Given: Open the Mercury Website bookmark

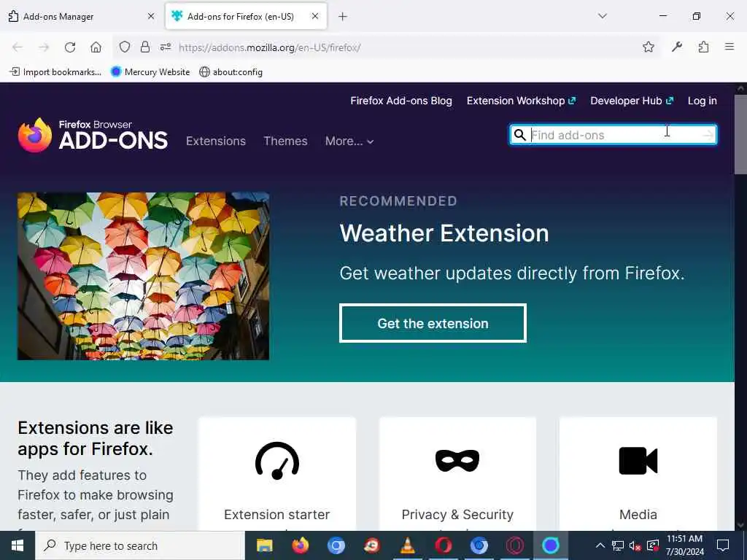Looking at the screenshot, I should coord(150,72).
